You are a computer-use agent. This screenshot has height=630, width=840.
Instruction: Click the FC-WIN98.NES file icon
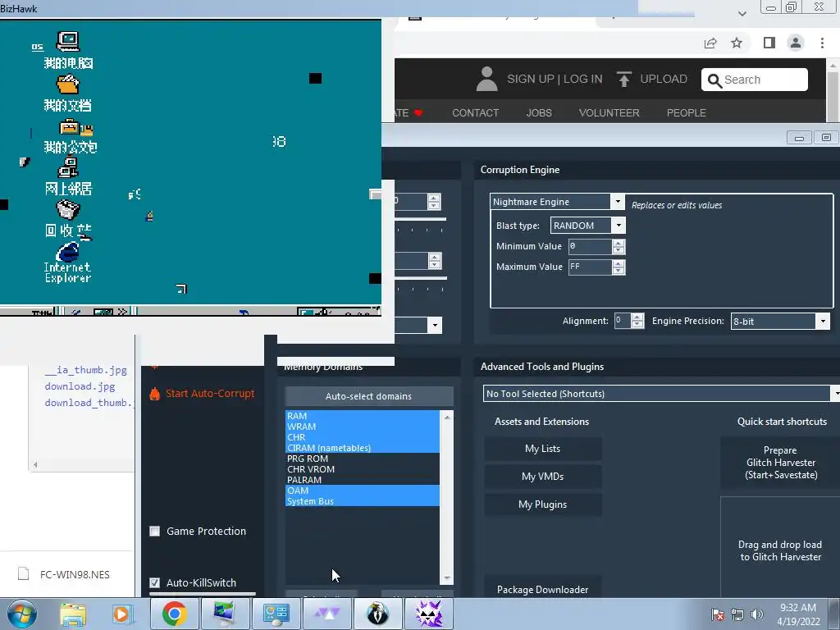pyautogui.click(x=23, y=573)
